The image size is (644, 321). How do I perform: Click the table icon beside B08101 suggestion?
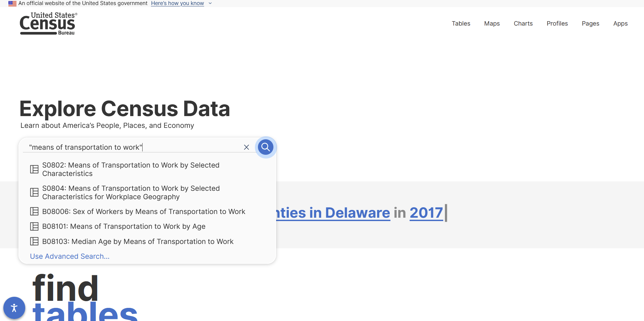[34, 226]
